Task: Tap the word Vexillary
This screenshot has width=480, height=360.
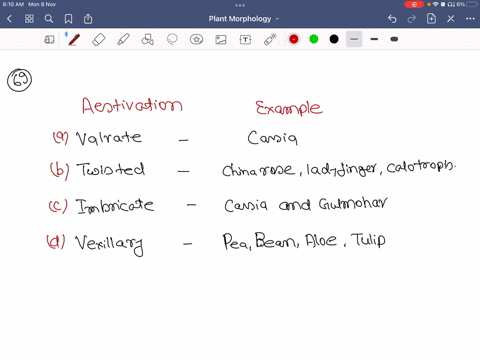Action: [109, 244]
